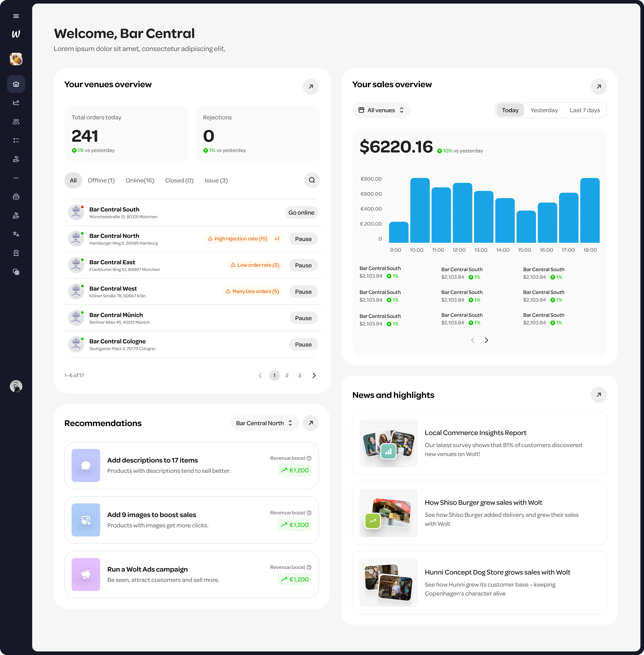Click the briefcase sidebar icon
Image resolution: width=644 pixels, height=655 pixels.
pyautogui.click(x=16, y=196)
